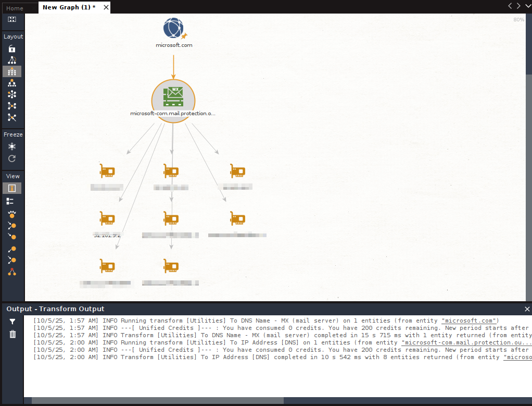Select the New Graph (1) tab
The width and height of the screenshot is (532, 406).
(x=69, y=7)
